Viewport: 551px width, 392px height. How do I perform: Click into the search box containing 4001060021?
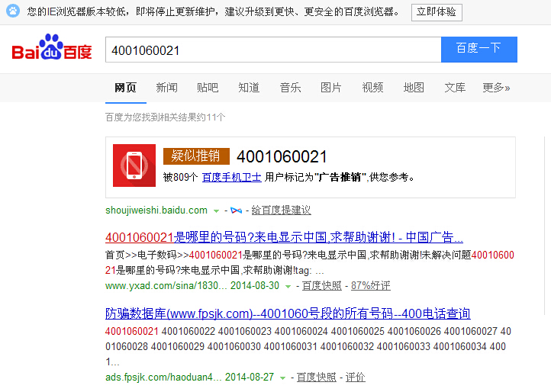(272, 50)
